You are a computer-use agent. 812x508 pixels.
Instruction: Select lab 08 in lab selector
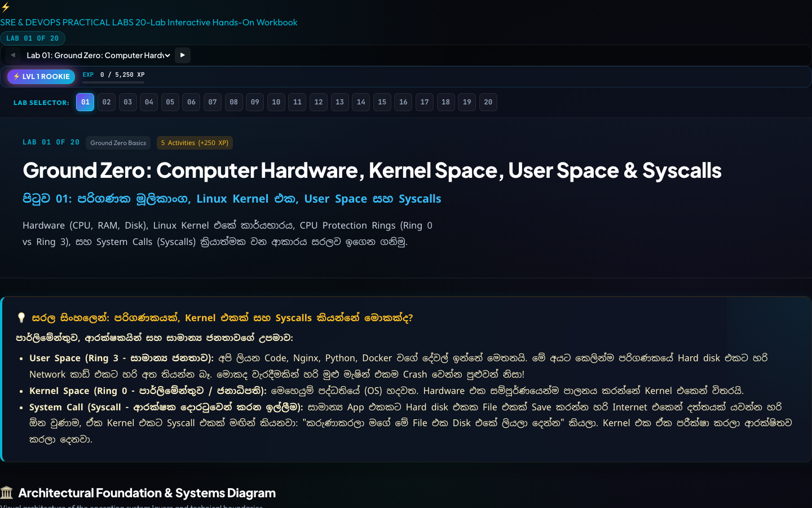234,102
